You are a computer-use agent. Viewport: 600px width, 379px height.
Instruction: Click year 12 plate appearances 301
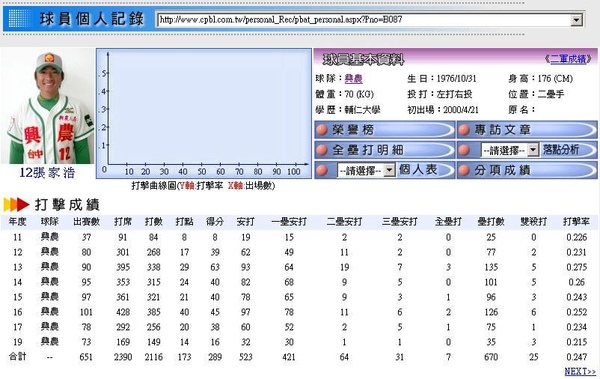point(123,252)
